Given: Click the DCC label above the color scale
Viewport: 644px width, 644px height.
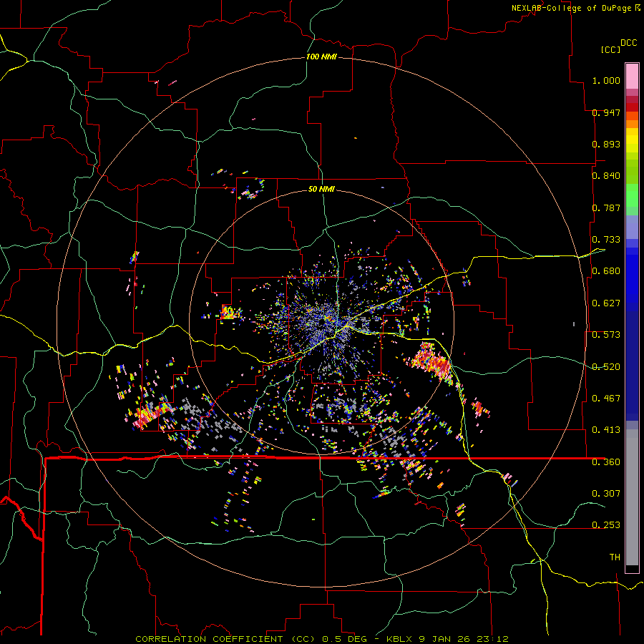Looking at the screenshot, I should click(629, 43).
